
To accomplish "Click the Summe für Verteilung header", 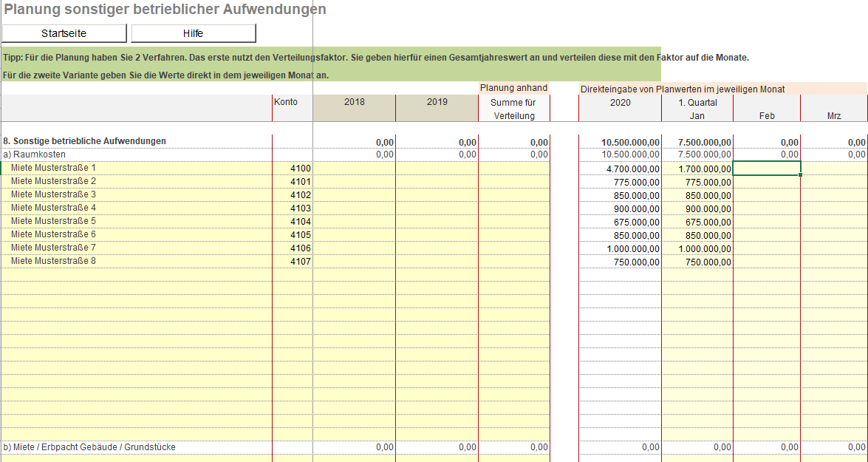I will pos(514,109).
